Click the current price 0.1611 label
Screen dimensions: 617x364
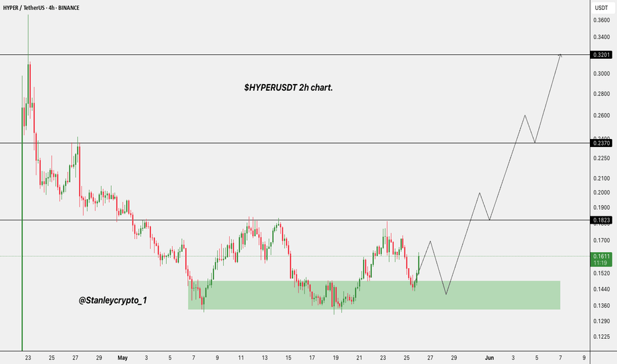point(601,259)
